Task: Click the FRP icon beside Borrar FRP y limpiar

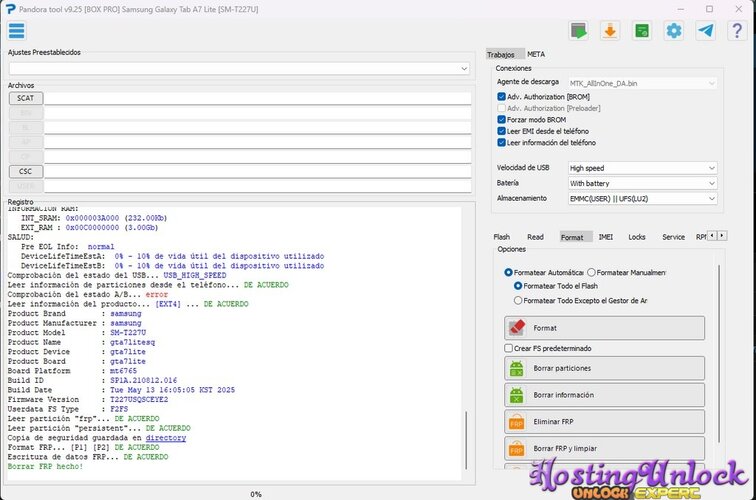Action: pyautogui.click(x=516, y=449)
